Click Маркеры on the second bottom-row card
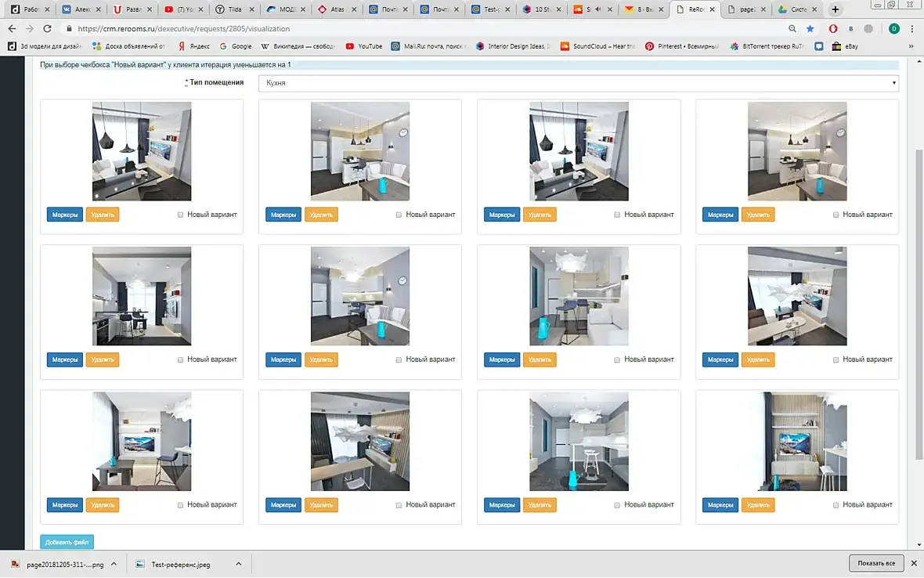Viewport: 924px width, 578px height. 283,505
